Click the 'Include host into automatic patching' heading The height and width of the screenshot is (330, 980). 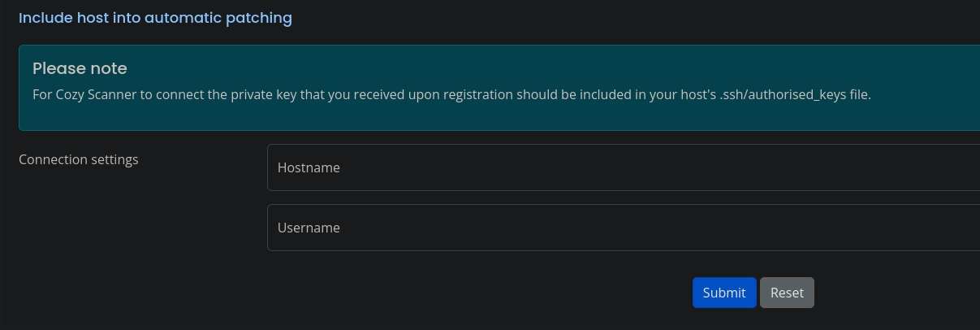155,17
